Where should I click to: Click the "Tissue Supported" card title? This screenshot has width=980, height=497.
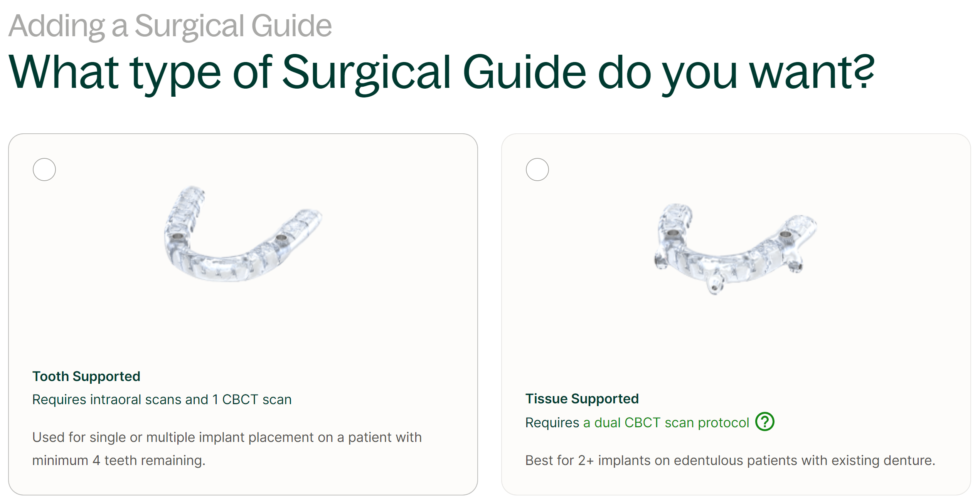pyautogui.click(x=582, y=399)
